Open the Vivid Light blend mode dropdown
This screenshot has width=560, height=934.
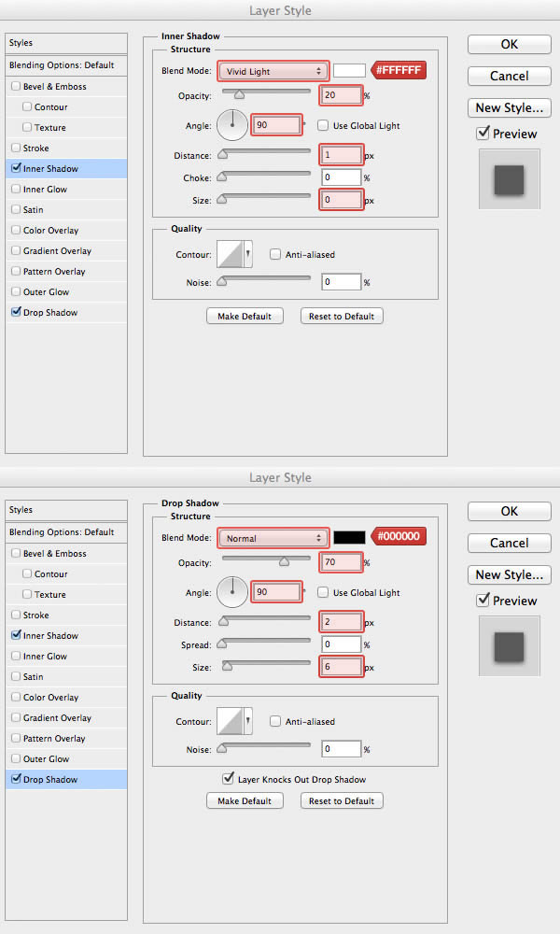[x=273, y=71]
